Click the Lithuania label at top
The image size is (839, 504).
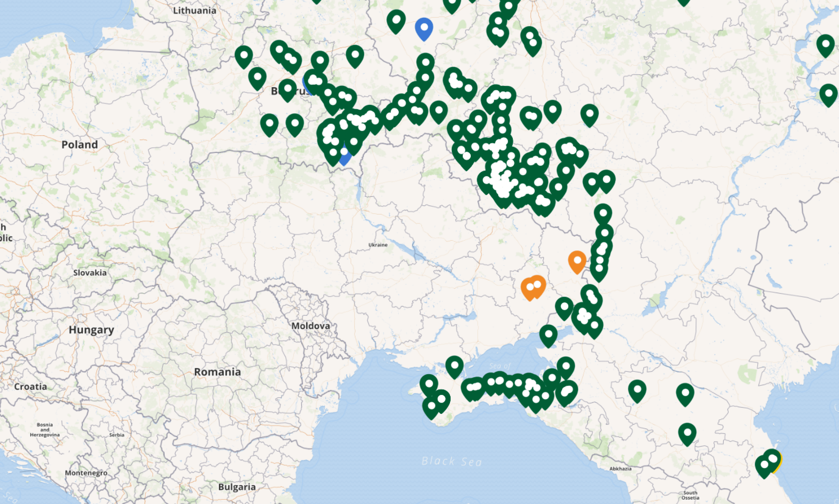[x=195, y=10]
